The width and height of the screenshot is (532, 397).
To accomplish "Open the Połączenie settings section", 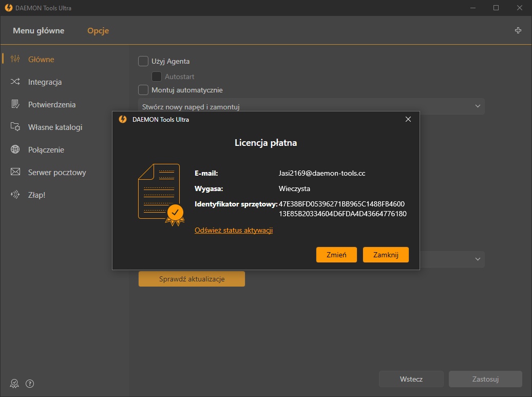I will (46, 150).
